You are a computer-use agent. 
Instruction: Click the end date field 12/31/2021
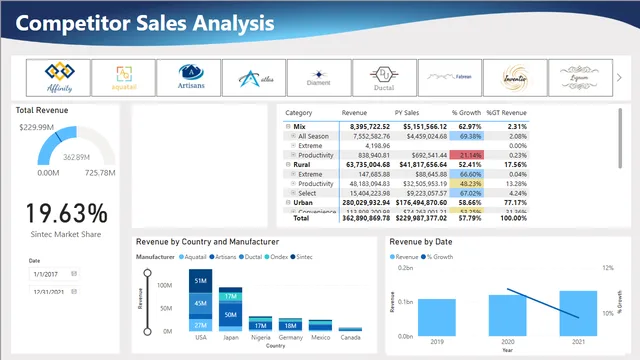coord(54,291)
